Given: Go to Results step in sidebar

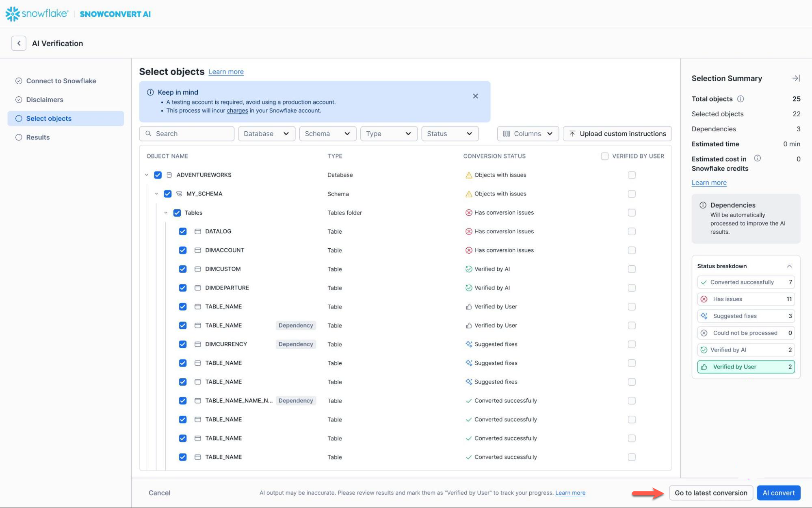Looking at the screenshot, I should (x=38, y=137).
